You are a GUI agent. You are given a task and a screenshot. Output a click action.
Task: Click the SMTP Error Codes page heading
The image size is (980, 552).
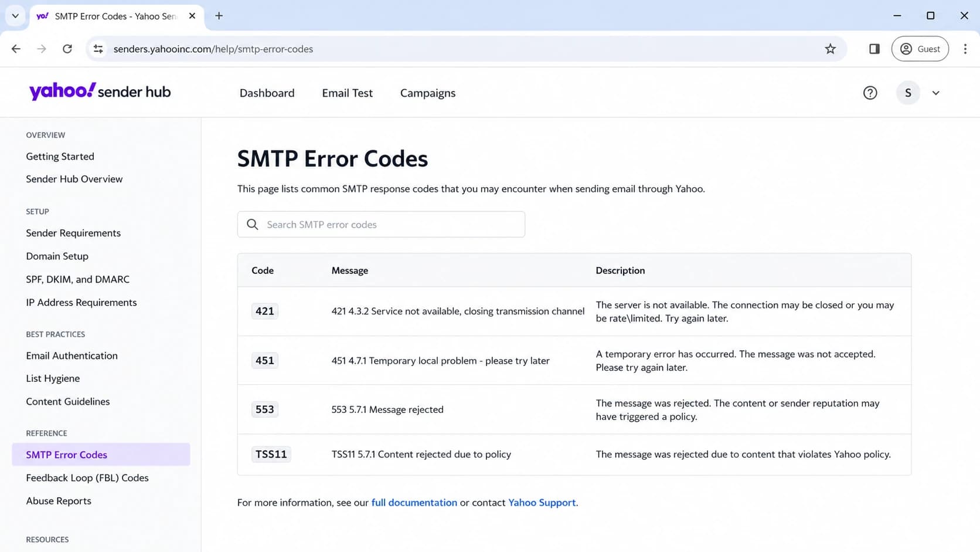pos(332,158)
